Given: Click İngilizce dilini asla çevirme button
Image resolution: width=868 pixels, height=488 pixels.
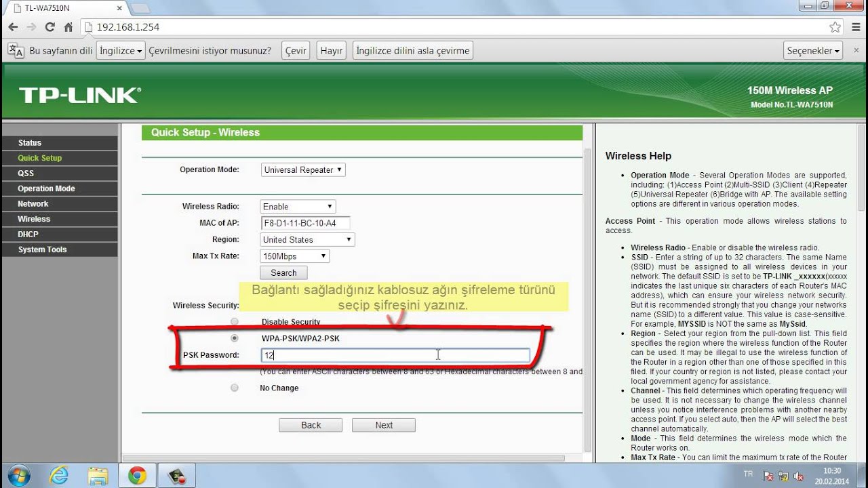Looking at the screenshot, I should pos(412,51).
